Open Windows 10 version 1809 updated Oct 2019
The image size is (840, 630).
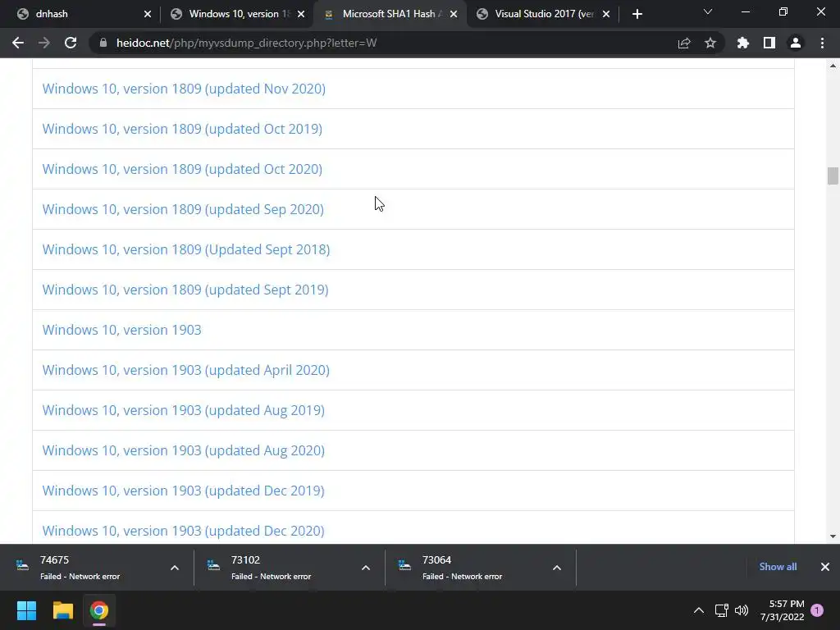click(x=182, y=129)
